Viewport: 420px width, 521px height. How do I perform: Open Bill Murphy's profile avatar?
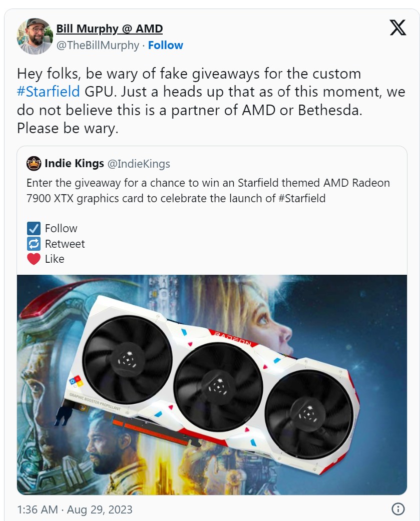coord(35,36)
